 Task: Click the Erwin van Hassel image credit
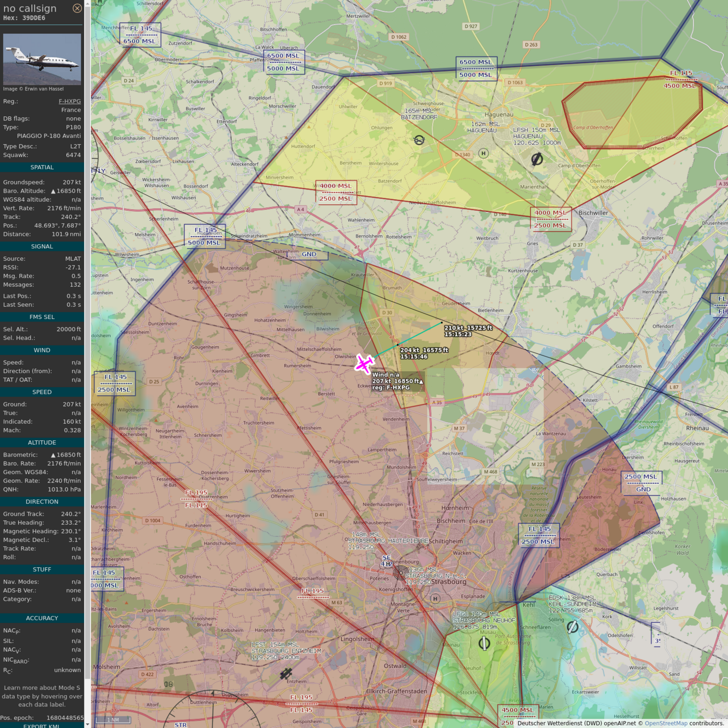pos(33,89)
